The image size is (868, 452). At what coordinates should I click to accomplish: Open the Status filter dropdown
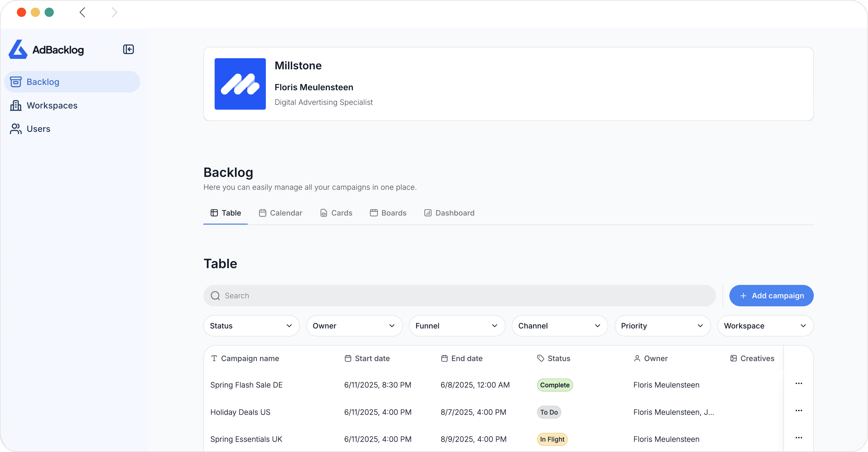251,325
